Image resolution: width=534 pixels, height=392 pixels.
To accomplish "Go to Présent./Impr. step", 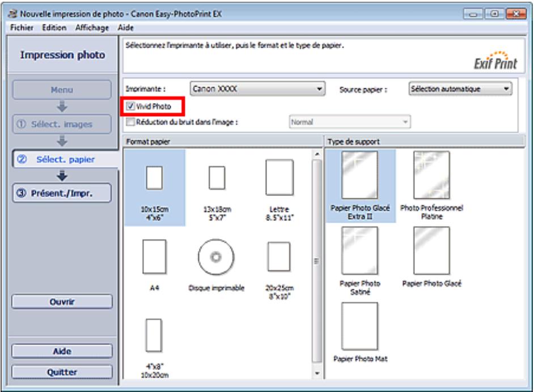I will coord(62,193).
